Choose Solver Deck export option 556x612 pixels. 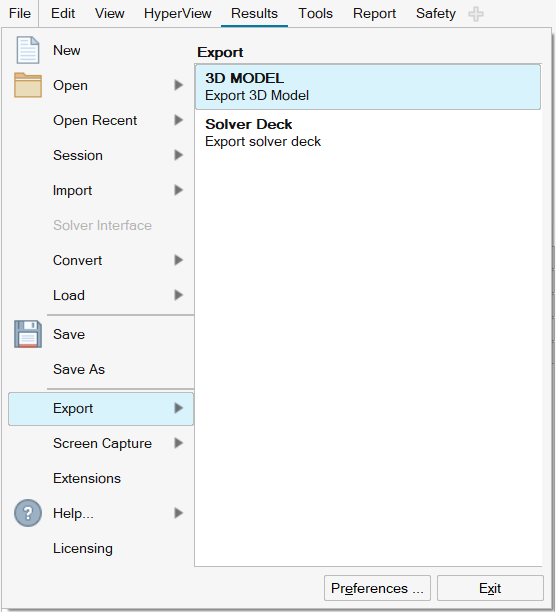368,133
